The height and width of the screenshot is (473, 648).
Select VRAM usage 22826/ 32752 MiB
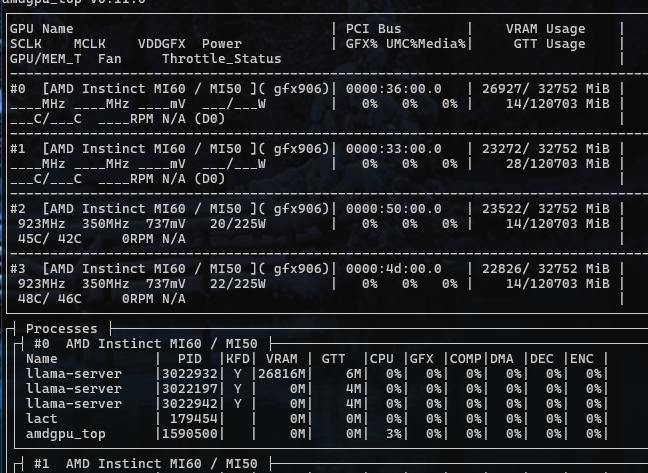click(546, 269)
